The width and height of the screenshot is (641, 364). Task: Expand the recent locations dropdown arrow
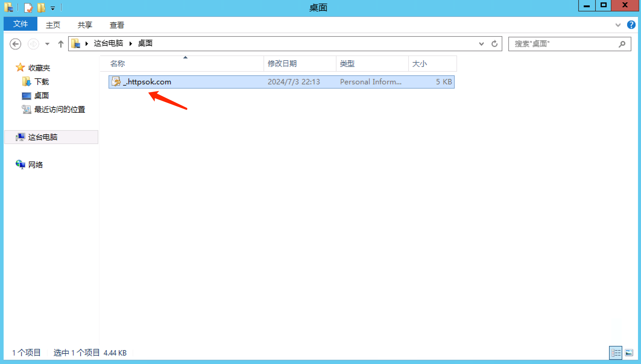(47, 44)
